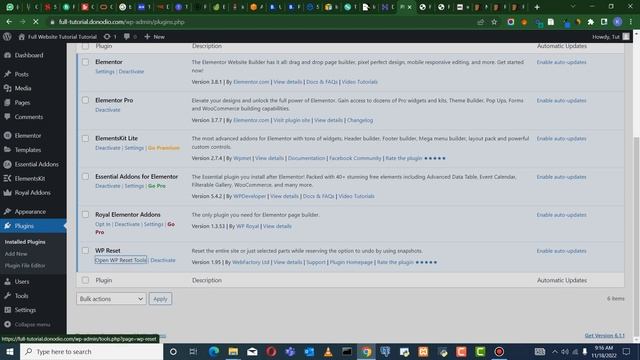640x360 pixels.
Task: Stop page loading in browser toolbar
Action: pos(36,22)
